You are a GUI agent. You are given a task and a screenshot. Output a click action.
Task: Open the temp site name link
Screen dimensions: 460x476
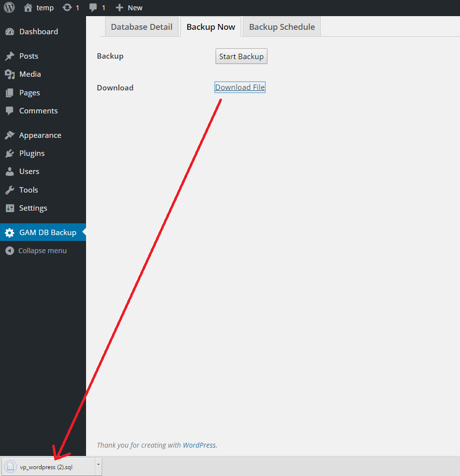45,8
